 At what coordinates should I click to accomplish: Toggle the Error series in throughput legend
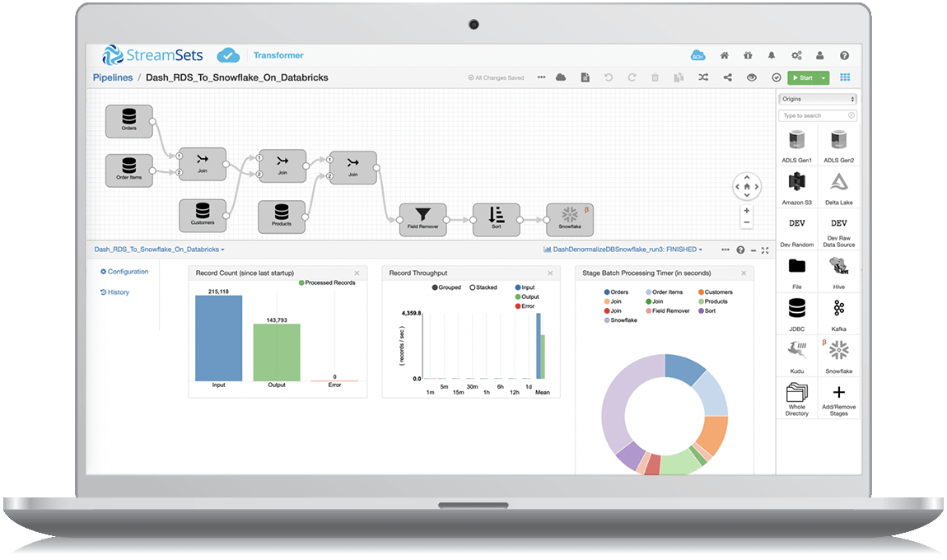coord(525,306)
